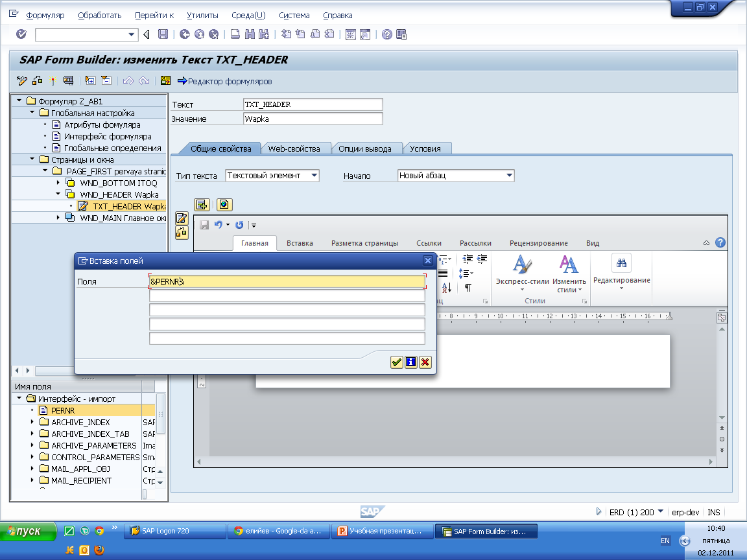Screen dimensions: 747x560
Task: Expand the WND_MAIN node
Action: (58, 217)
